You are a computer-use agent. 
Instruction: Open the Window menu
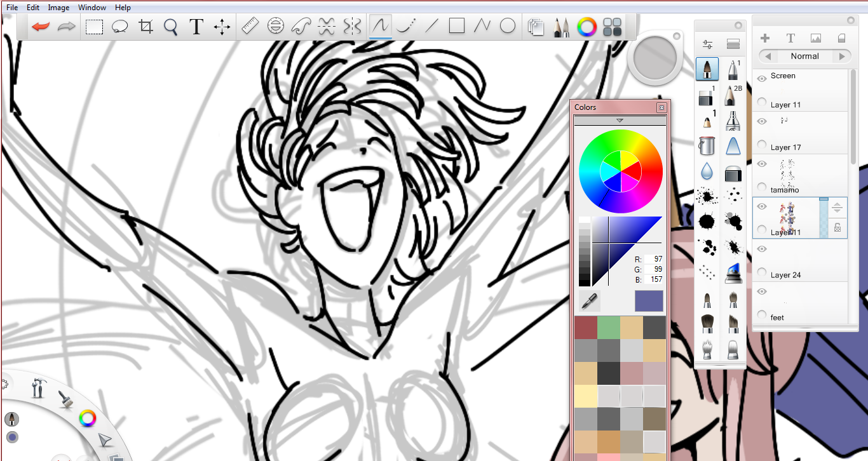92,8
